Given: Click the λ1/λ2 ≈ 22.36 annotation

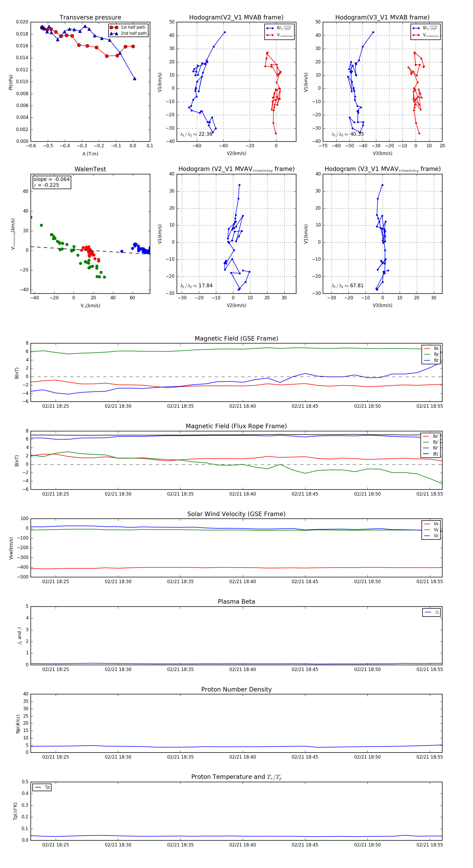Looking at the screenshot, I should (x=196, y=134).
